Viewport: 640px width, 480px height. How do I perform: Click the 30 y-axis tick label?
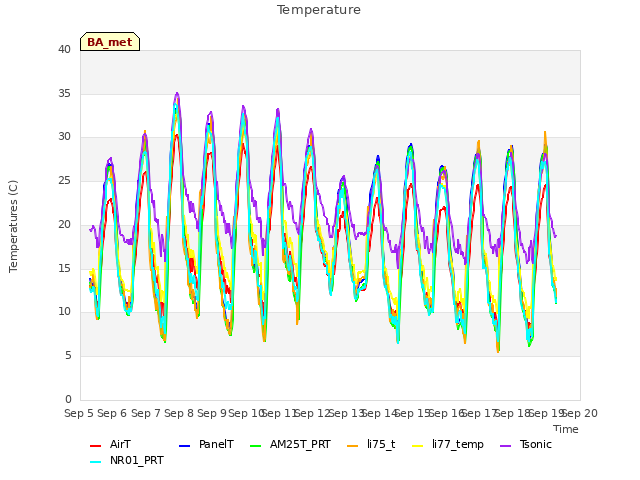tap(64, 137)
